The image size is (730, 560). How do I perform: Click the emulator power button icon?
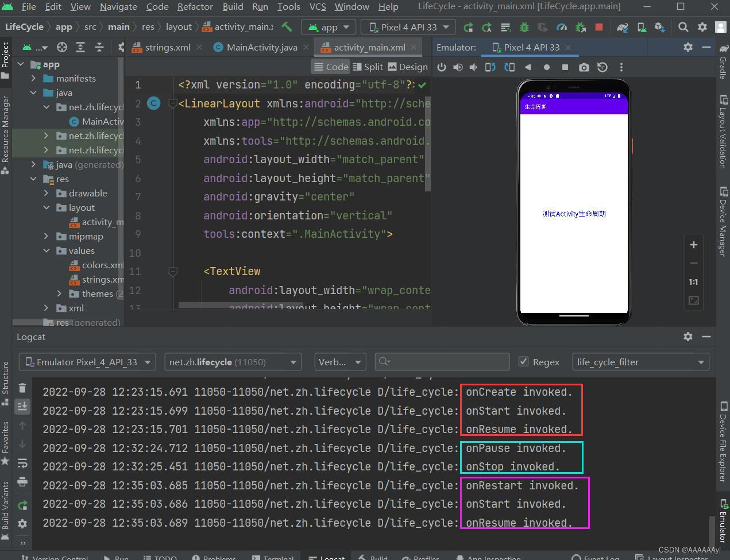pos(441,67)
